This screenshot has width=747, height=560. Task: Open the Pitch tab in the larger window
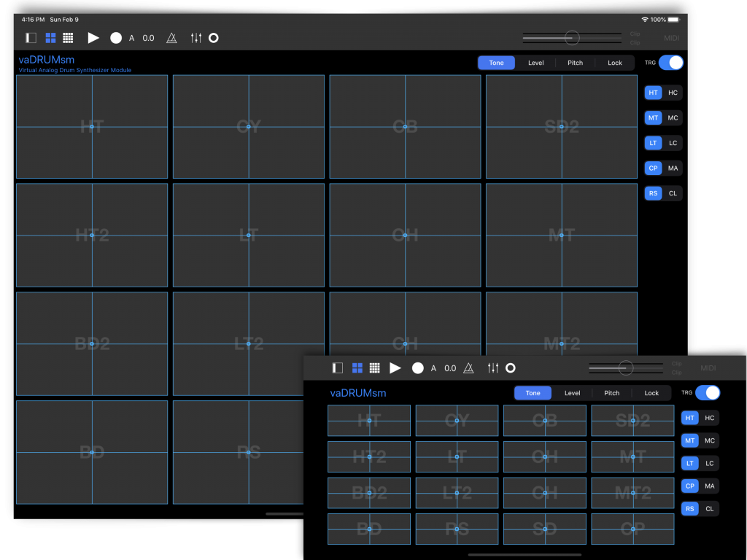[576, 63]
